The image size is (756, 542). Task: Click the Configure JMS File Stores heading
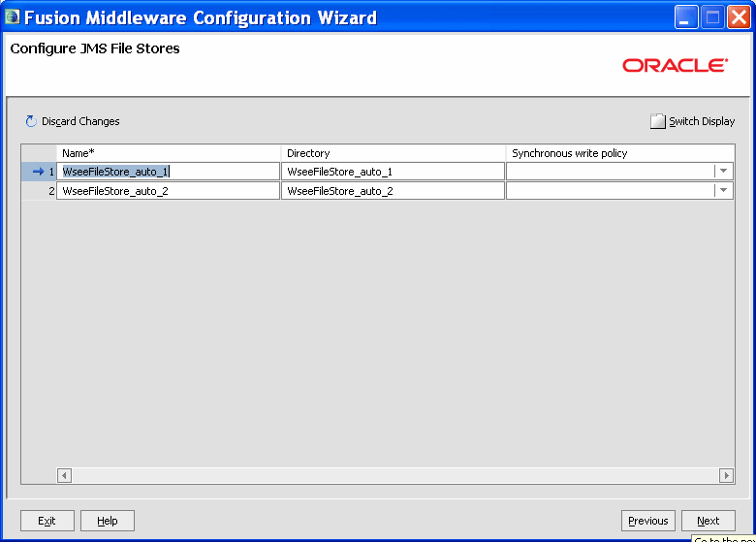coord(95,48)
